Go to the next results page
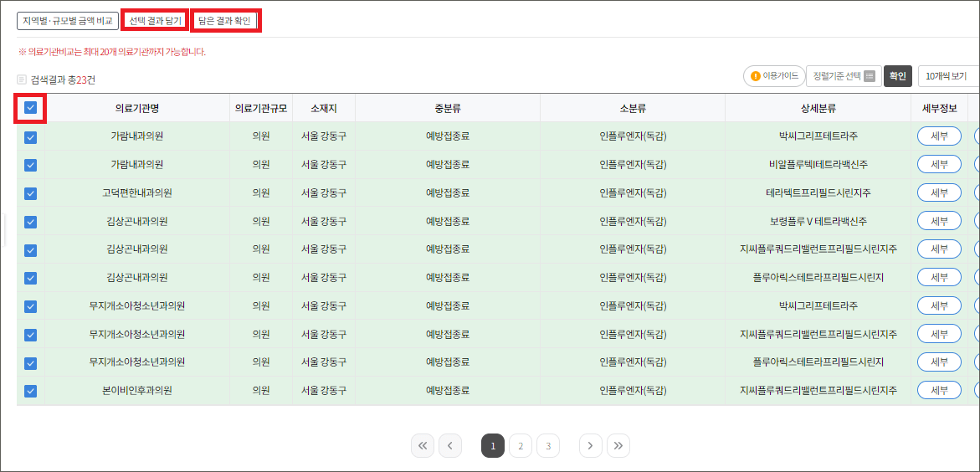 pyautogui.click(x=591, y=446)
